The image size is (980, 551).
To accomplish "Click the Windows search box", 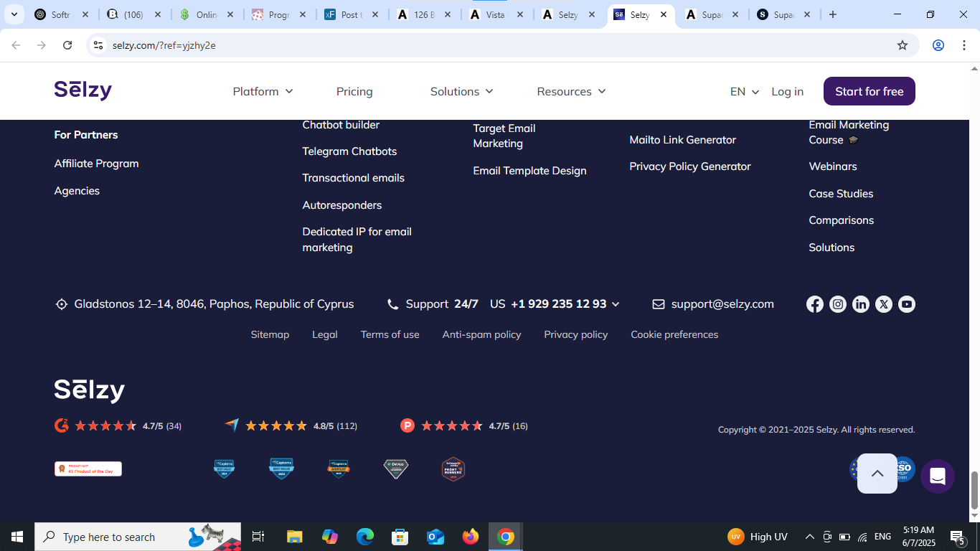I will pos(138,537).
